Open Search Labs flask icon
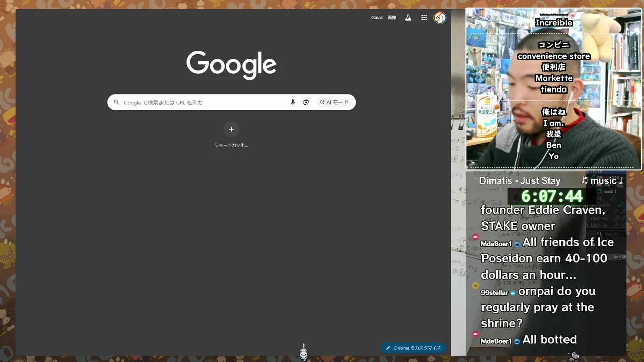The height and width of the screenshot is (362, 644). 408,18
